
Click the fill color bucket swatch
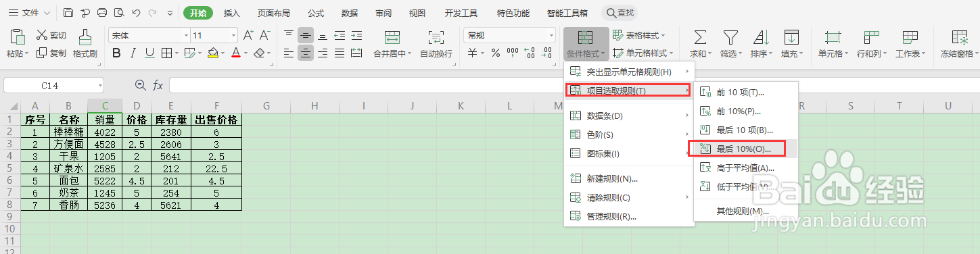click(x=212, y=53)
